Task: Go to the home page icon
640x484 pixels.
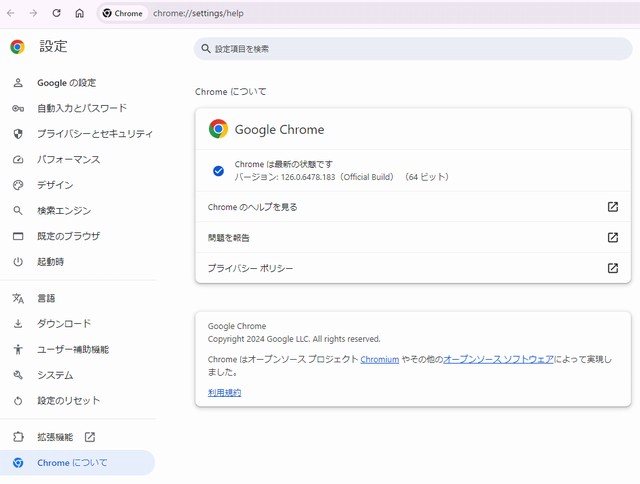Action: [x=80, y=13]
